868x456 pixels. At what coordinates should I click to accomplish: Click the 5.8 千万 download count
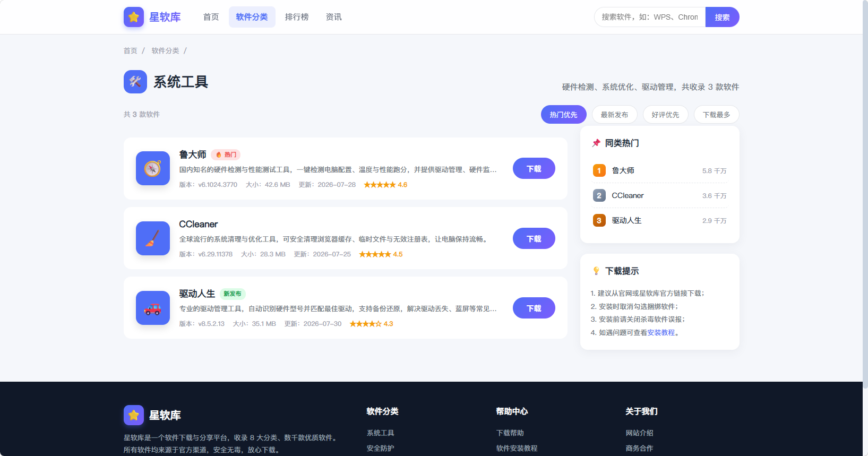pos(715,171)
